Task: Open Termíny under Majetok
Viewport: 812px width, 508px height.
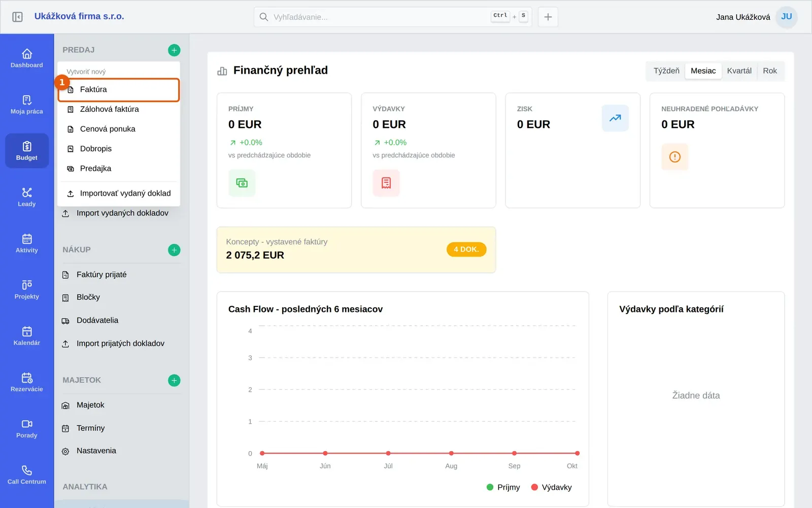Action: pyautogui.click(x=122, y=428)
